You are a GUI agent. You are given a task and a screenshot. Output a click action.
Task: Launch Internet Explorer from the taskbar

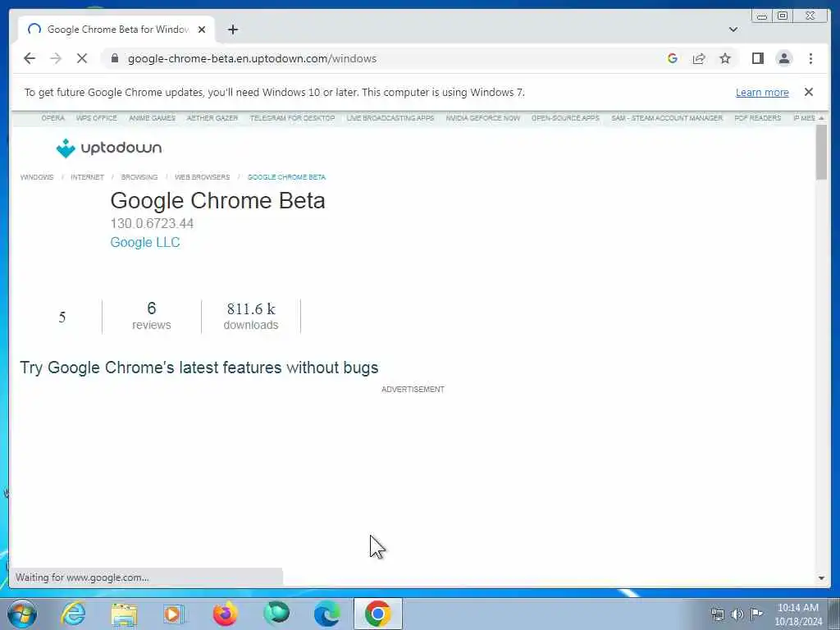tap(73, 614)
